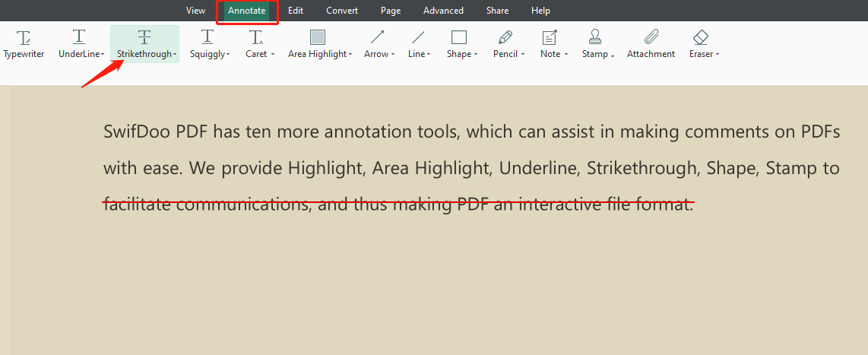Select the UnderLine annotation icon

[x=79, y=37]
